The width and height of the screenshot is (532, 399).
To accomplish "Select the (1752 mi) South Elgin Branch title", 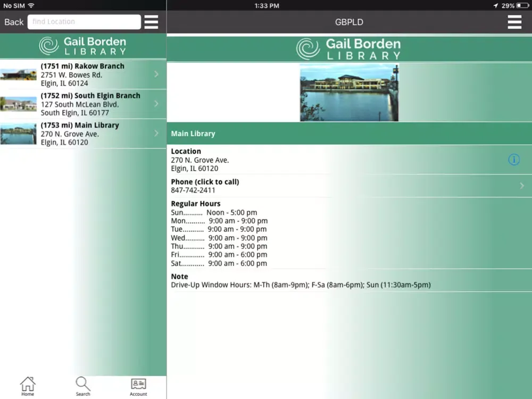I will click(x=90, y=96).
